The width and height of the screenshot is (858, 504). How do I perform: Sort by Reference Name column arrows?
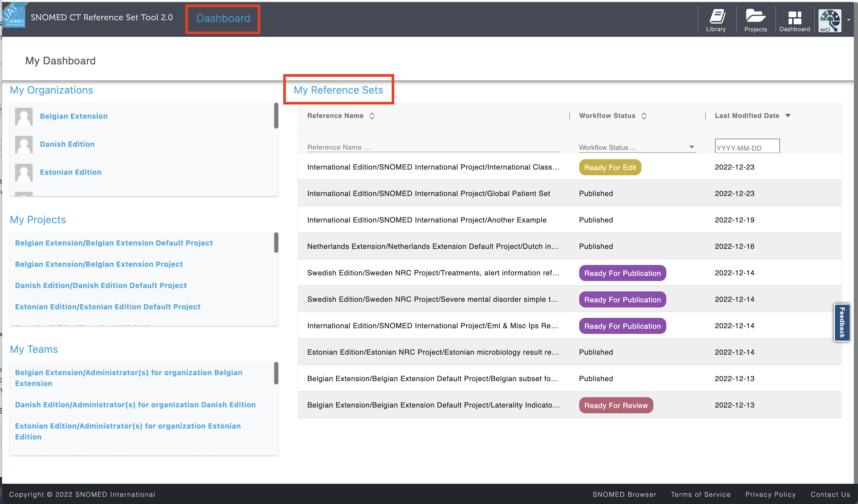372,116
